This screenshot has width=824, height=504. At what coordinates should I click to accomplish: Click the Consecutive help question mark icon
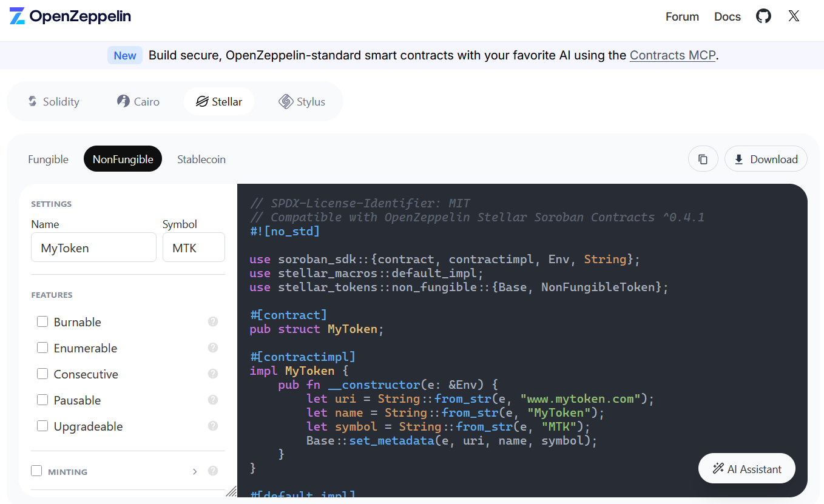click(213, 374)
